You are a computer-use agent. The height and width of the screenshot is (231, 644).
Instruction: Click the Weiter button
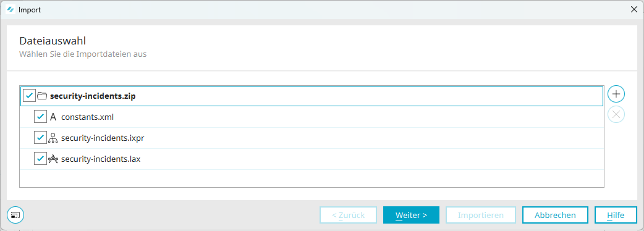411,215
